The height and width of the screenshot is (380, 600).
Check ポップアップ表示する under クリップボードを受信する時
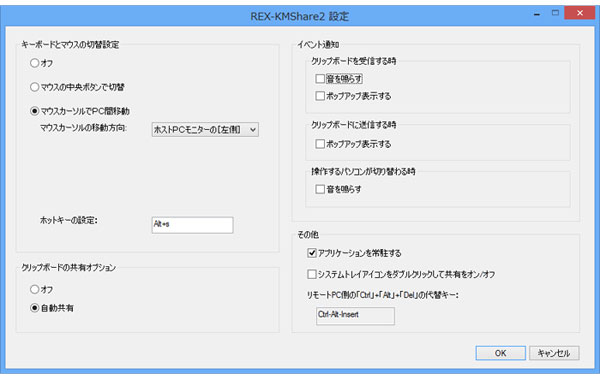click(320, 96)
